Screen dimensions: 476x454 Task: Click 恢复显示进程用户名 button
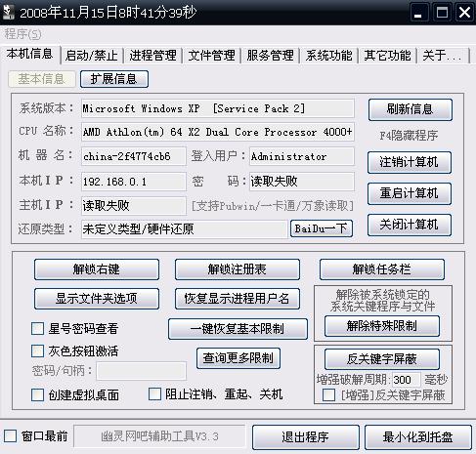point(238,299)
